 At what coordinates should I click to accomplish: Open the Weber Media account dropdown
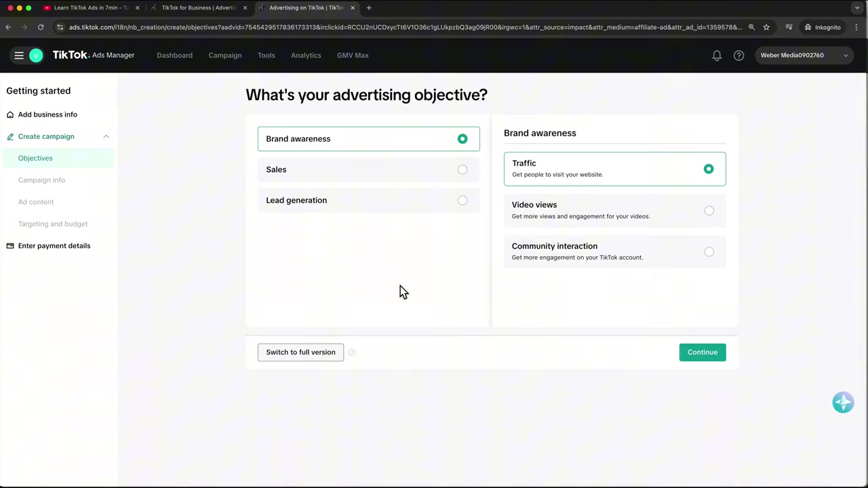tap(805, 56)
